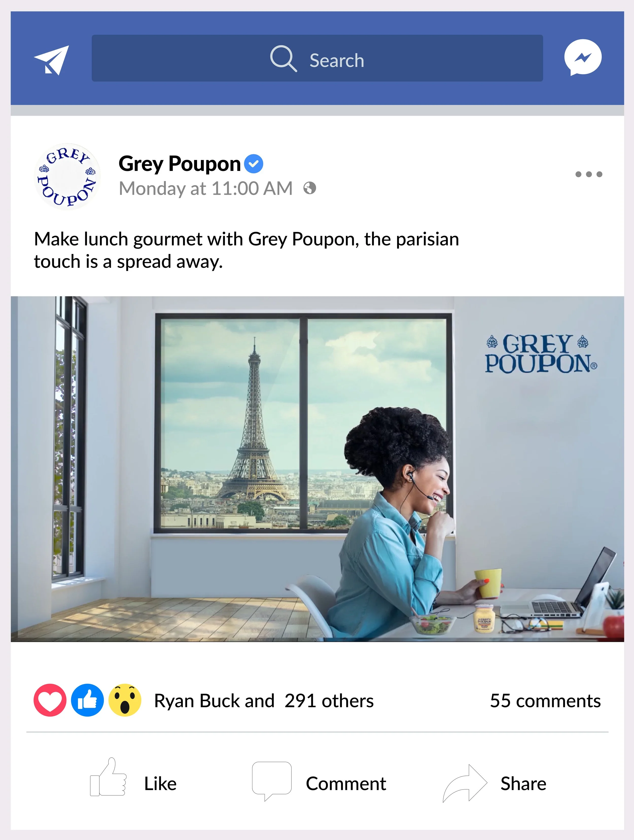Viewport: 634px width, 840px height.
Task: Open the Grey Poupon profile picture
Action: tap(67, 177)
